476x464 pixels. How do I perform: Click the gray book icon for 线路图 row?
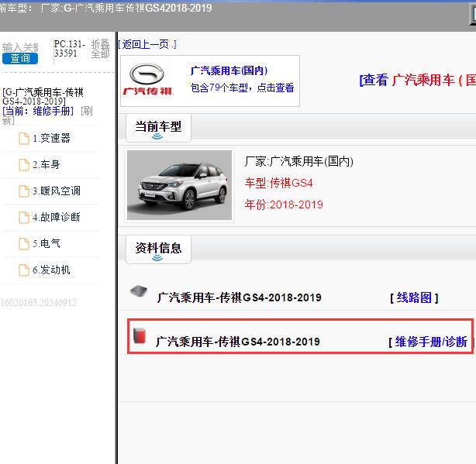pos(139,291)
